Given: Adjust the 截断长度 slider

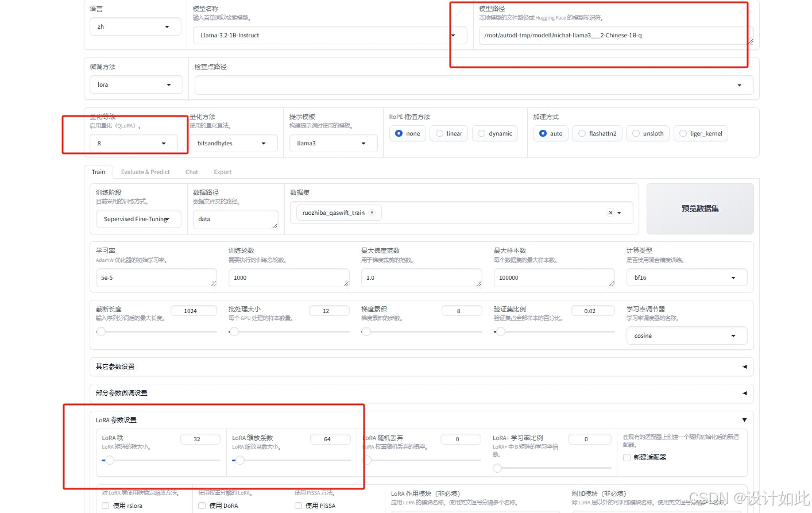Looking at the screenshot, I should pyautogui.click(x=156, y=331).
